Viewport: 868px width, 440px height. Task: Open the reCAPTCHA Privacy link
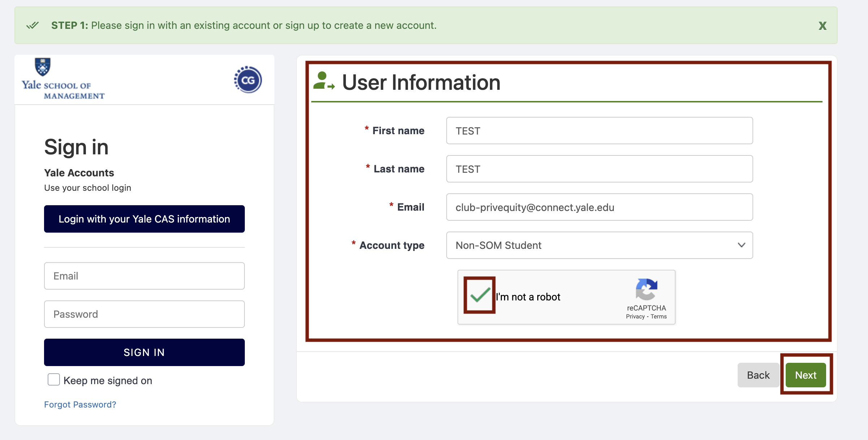tap(635, 317)
